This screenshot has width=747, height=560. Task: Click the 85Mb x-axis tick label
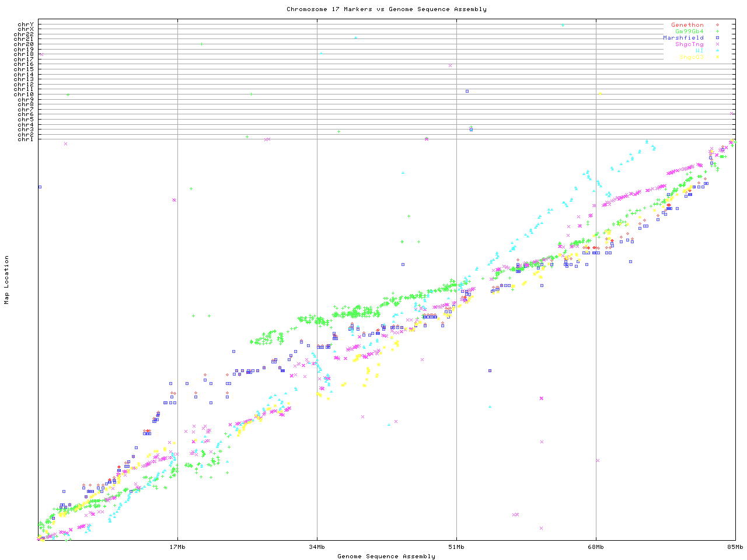tap(735, 547)
